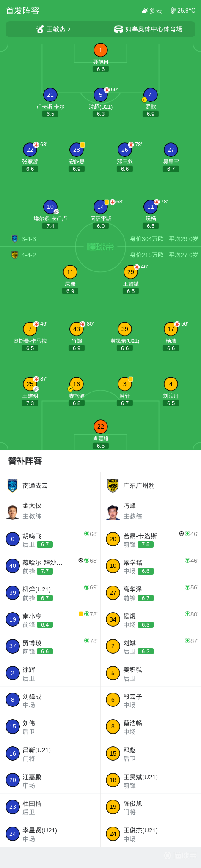Open referee 王敏杰 details chevron
The image size is (201, 868).
click(69, 29)
